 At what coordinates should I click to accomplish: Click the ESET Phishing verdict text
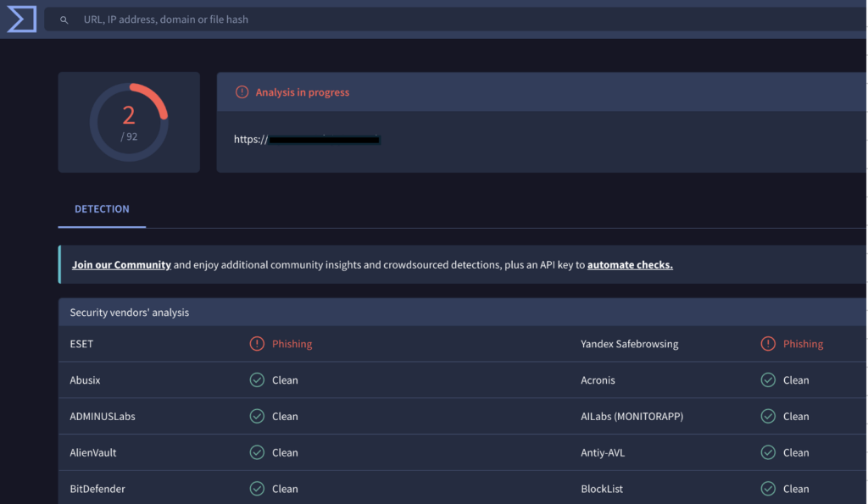pyautogui.click(x=292, y=344)
